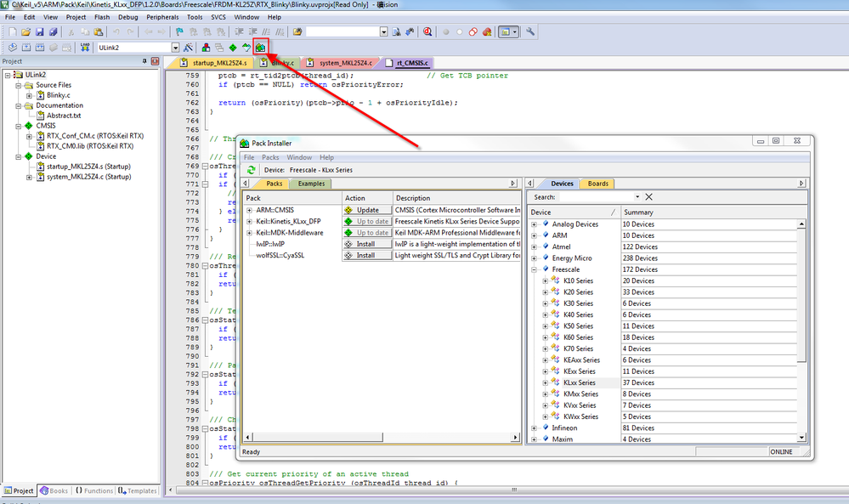849x504 pixels.
Task: Click the Device column header in Devices list
Action: [x=574, y=212]
